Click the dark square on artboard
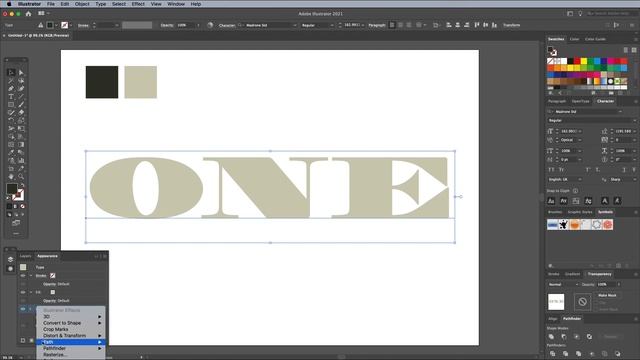Viewport: 640px width, 360px height. pyautogui.click(x=102, y=82)
